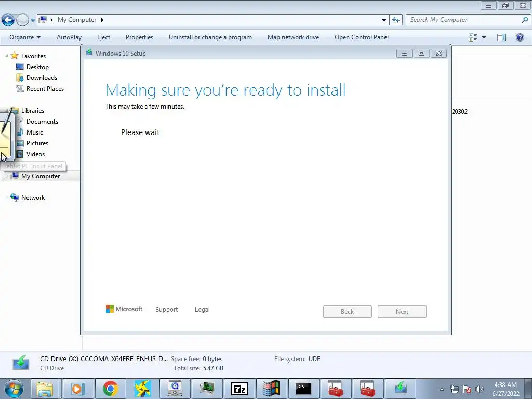The height and width of the screenshot is (399, 532).
Task: Select Libraries in the navigation pane
Action: [33, 111]
